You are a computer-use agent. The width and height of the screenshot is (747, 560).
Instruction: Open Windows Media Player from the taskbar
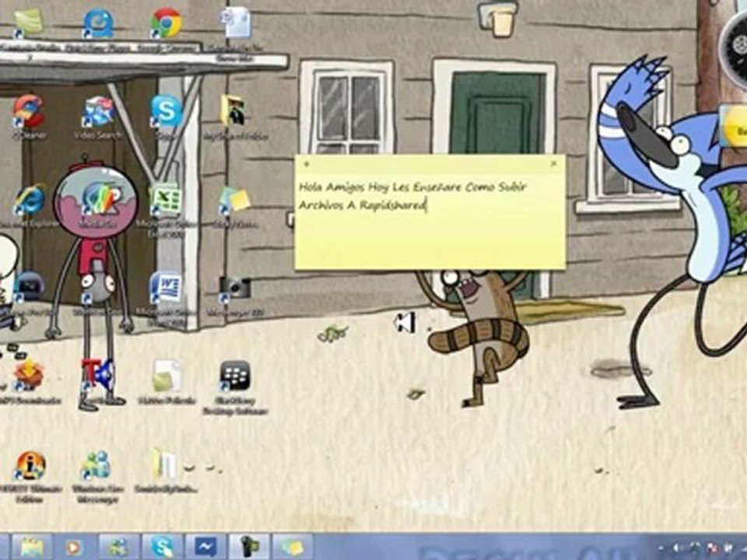tap(72, 548)
